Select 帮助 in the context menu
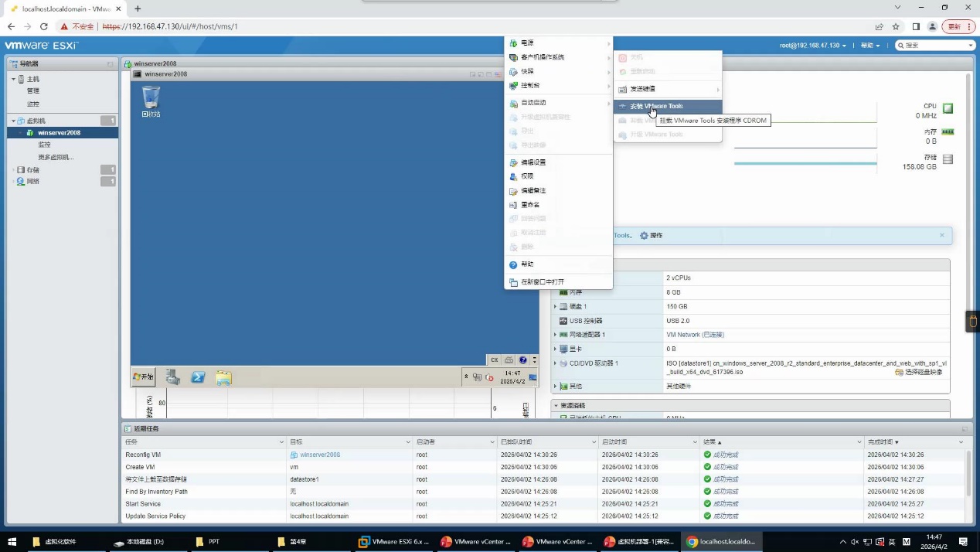The width and height of the screenshot is (980, 552). [558, 264]
